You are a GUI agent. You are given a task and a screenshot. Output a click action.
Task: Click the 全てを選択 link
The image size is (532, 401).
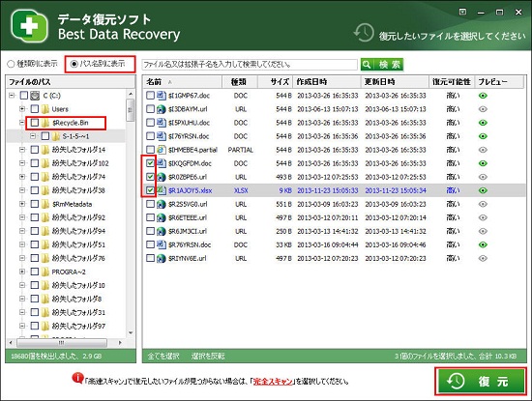click(163, 356)
